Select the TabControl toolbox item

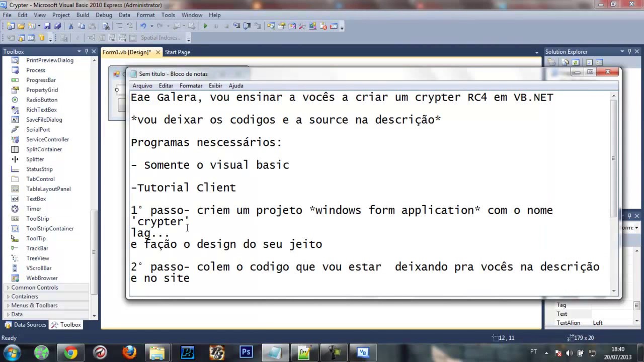click(x=40, y=179)
